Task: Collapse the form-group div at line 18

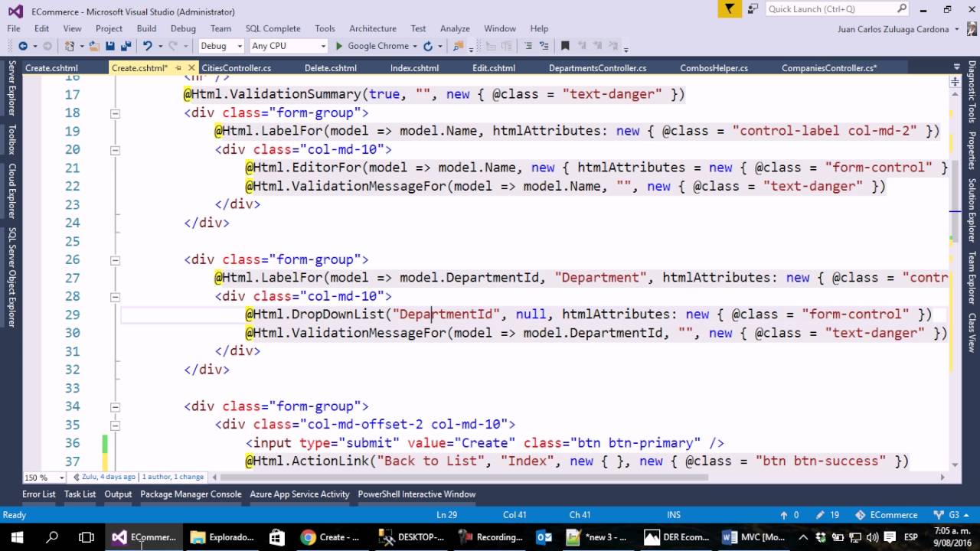Action: 115,113
